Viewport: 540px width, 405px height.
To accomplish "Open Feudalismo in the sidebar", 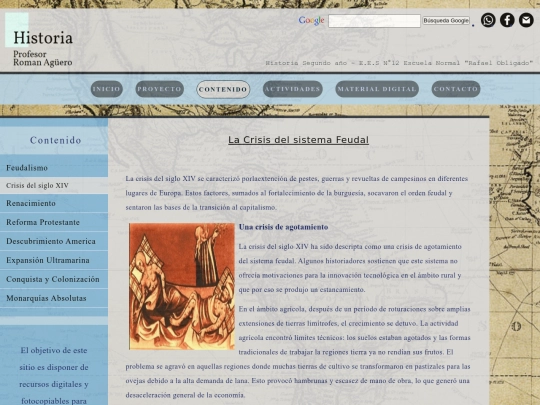I will pos(54,168).
